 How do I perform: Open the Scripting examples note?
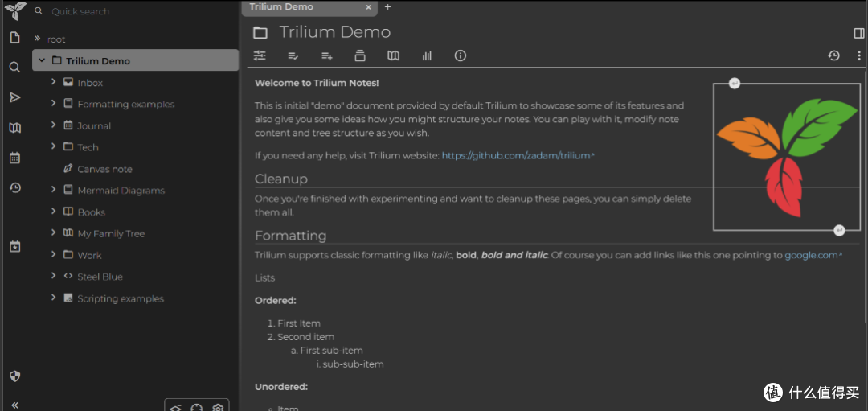(x=121, y=298)
